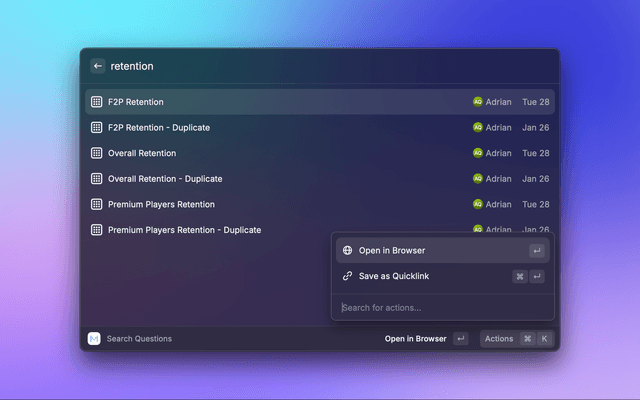Click the table icon for F2P Retention
640x400 pixels.
[97, 102]
